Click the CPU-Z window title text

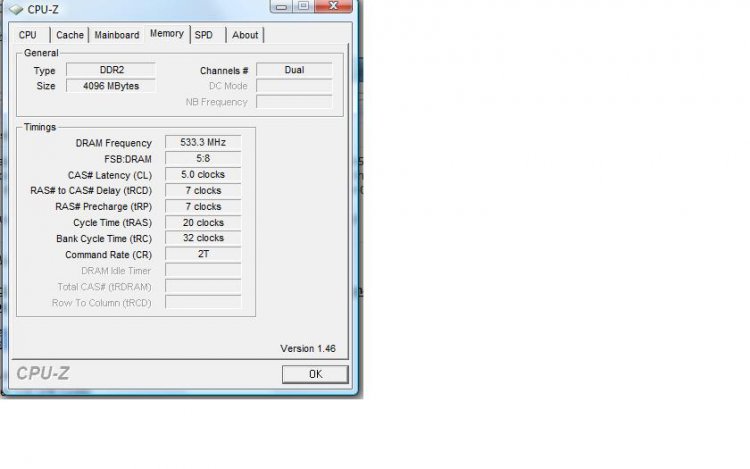tap(43, 9)
